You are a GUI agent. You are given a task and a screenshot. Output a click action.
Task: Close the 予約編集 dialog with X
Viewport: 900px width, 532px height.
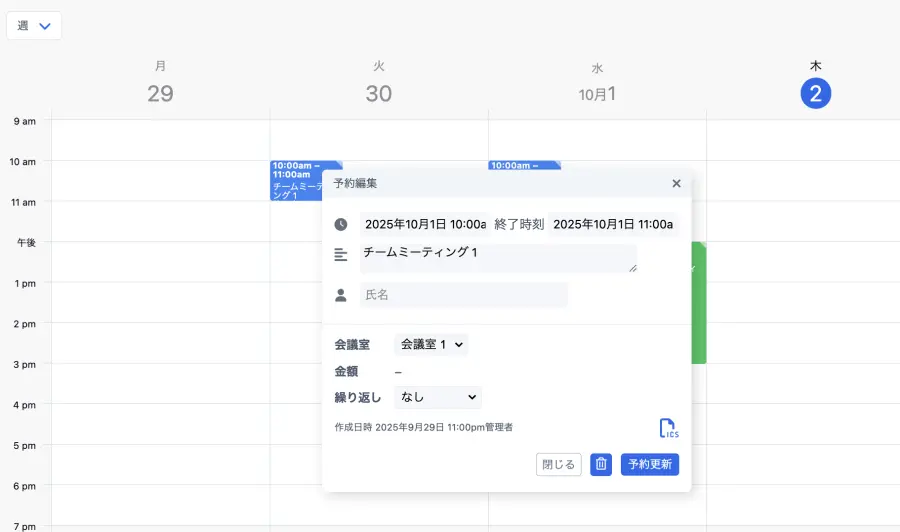click(x=676, y=183)
